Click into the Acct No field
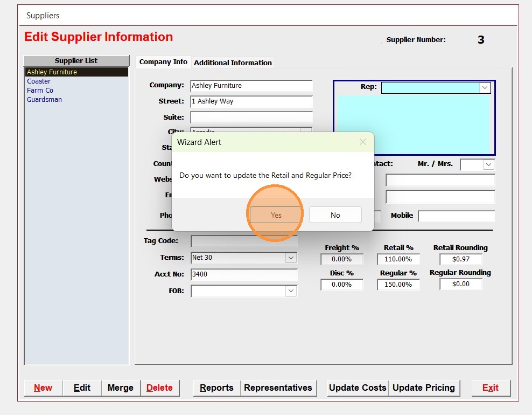This screenshot has width=532, height=415. [x=243, y=274]
